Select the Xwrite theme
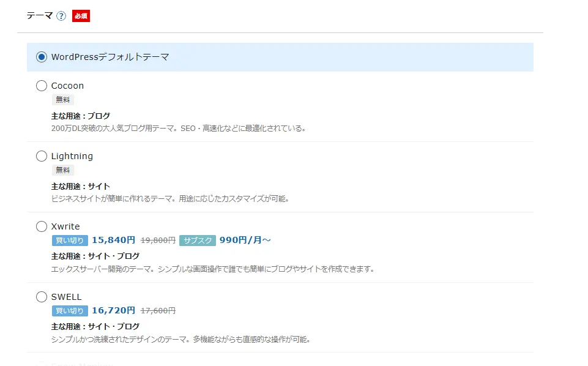Image resolution: width=588 pixels, height=366 pixels. pyautogui.click(x=41, y=226)
